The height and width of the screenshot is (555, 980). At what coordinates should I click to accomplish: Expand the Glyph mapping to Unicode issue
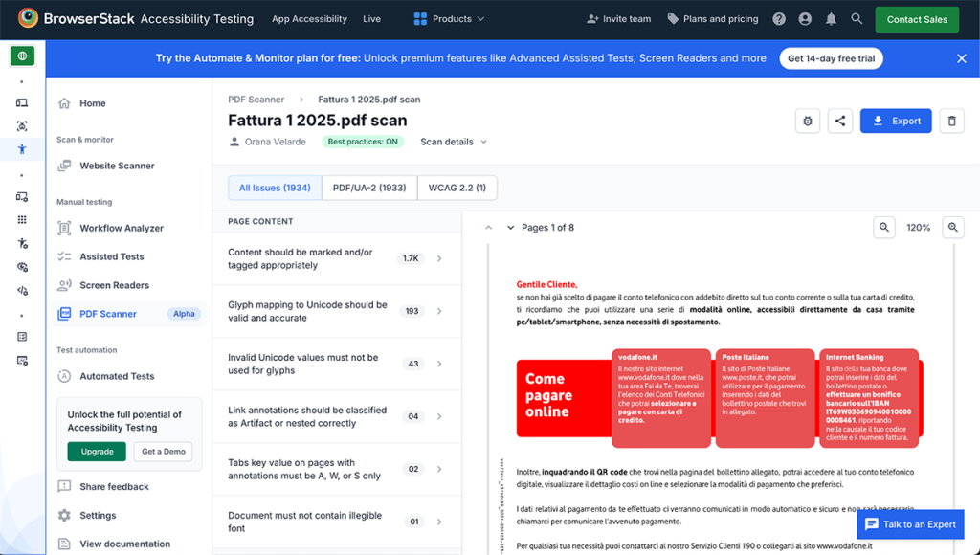tap(438, 311)
